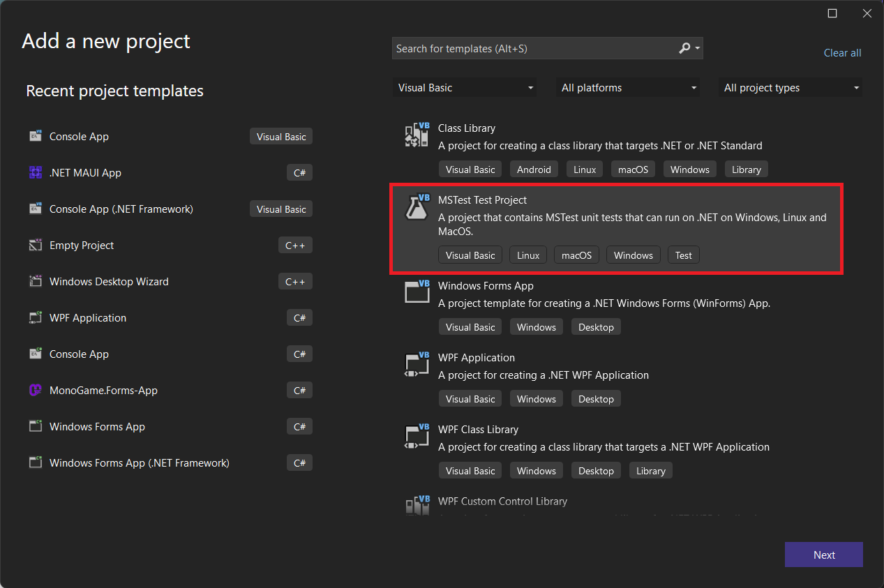Screen dimensions: 884x588
Task: Expand the All platforms filter dropdown
Action: pyautogui.click(x=629, y=88)
